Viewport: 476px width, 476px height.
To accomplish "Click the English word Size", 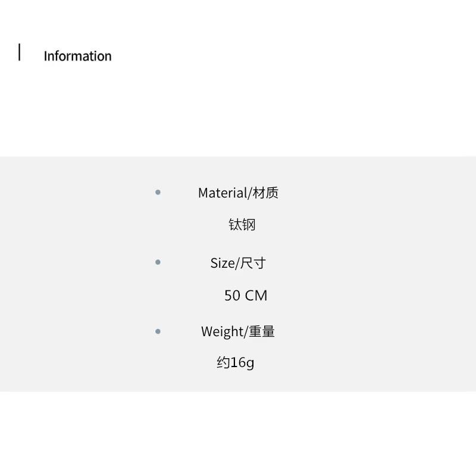I will [x=223, y=263].
